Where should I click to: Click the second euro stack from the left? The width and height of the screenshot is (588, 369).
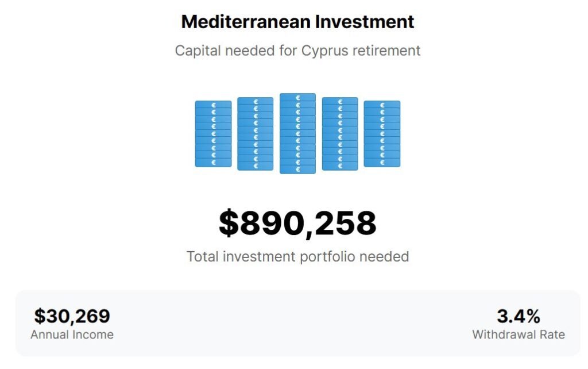(x=255, y=134)
